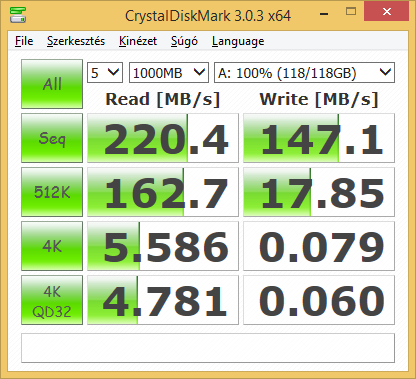
Task: Start the plain 4K benchmark test
Action: (x=52, y=246)
